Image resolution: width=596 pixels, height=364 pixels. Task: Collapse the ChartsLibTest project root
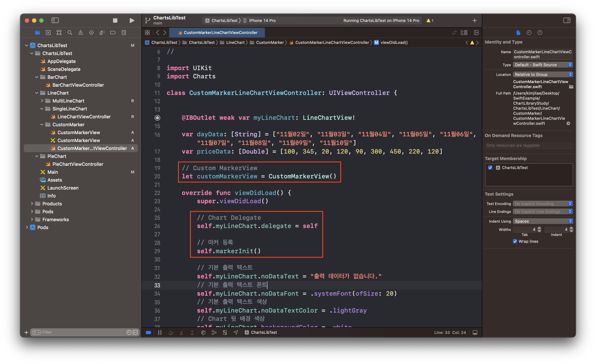(x=27, y=45)
